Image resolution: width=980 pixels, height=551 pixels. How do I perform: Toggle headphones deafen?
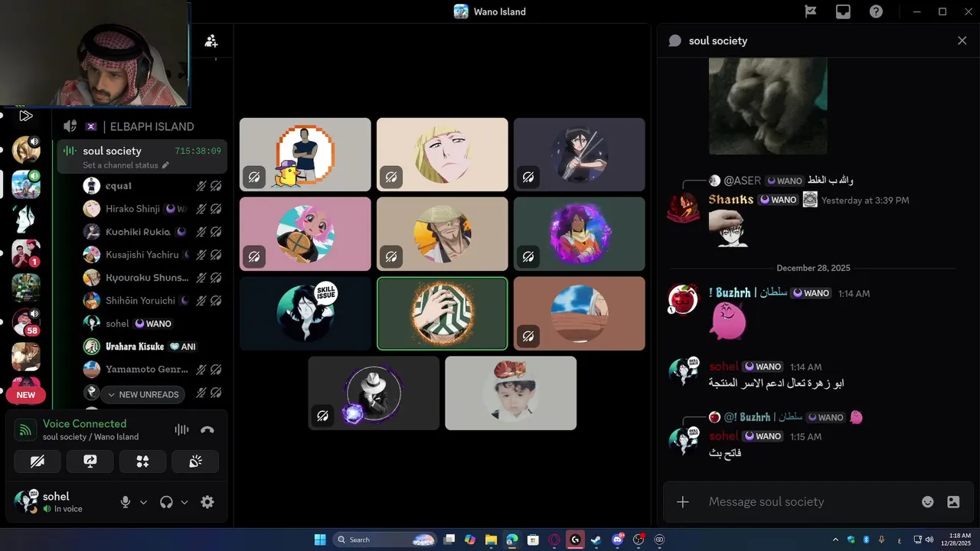click(166, 502)
